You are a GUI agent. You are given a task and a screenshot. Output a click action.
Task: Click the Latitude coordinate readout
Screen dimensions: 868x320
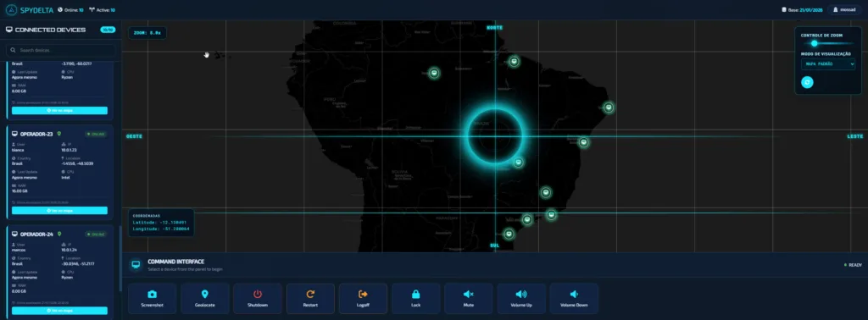(x=159, y=222)
